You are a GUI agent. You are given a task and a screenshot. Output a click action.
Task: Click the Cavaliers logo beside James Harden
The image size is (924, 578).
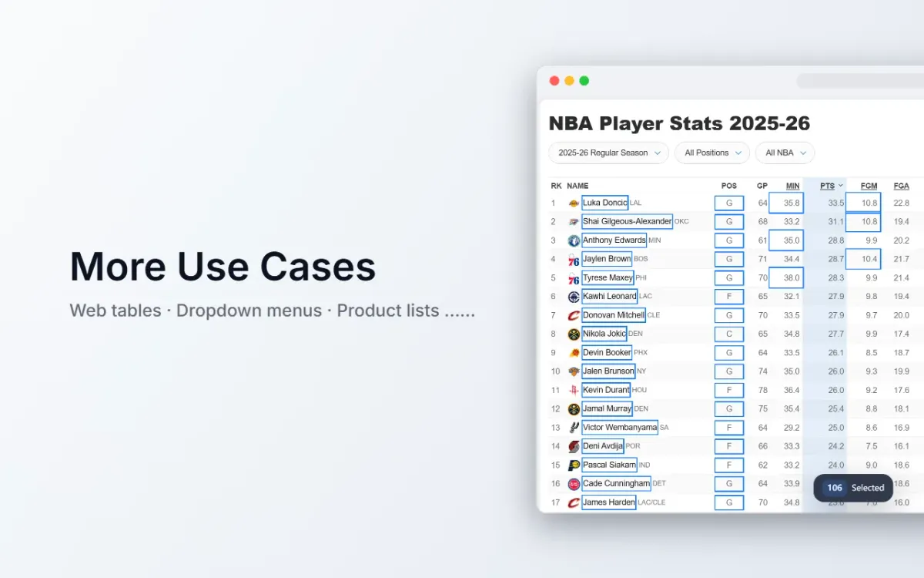click(574, 502)
